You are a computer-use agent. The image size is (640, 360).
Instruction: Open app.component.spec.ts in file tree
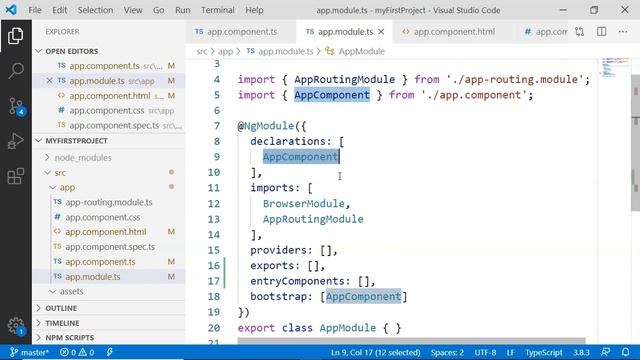pyautogui.click(x=109, y=247)
